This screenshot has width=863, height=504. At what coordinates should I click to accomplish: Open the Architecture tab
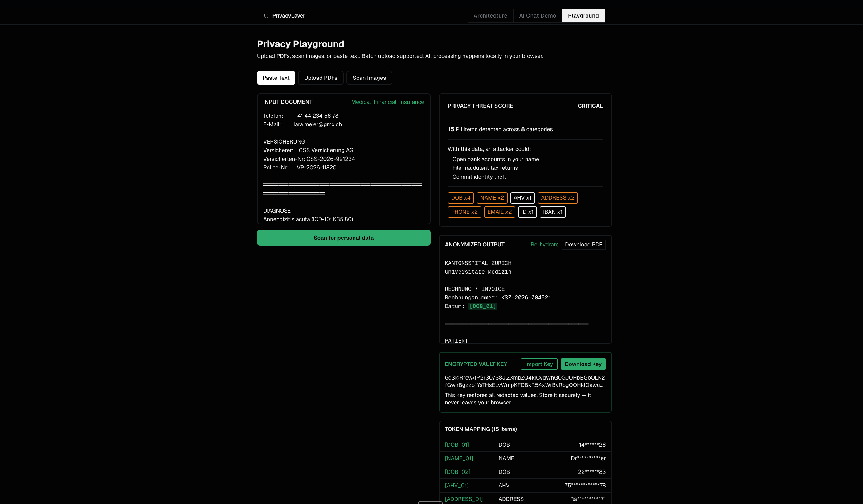tap(490, 16)
